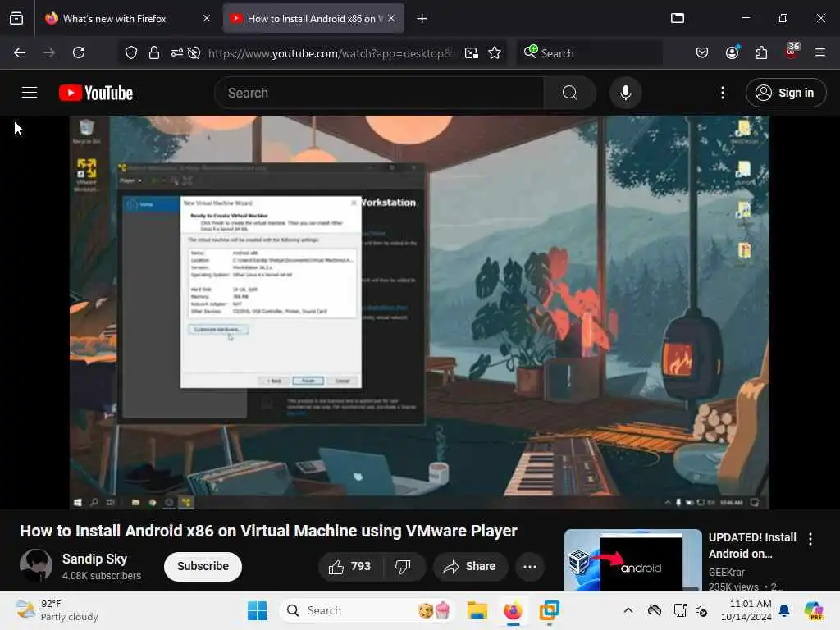Screen dimensions: 840x630
Task: Open more actions ellipsis under video
Action: pos(530,566)
